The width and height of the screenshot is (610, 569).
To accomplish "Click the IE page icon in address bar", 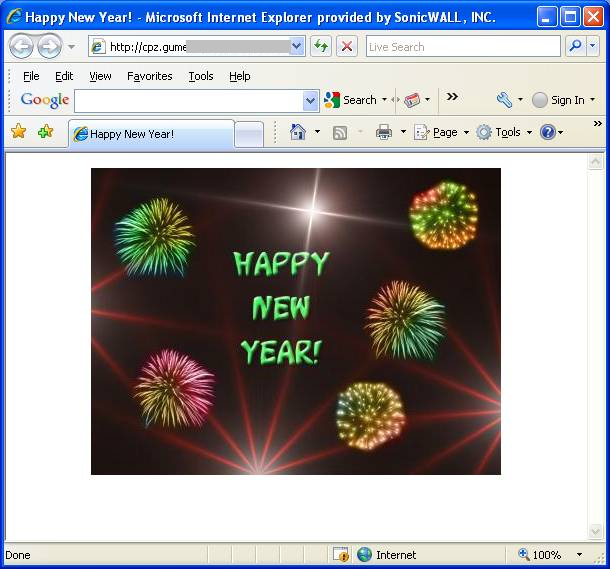I will tap(98, 47).
